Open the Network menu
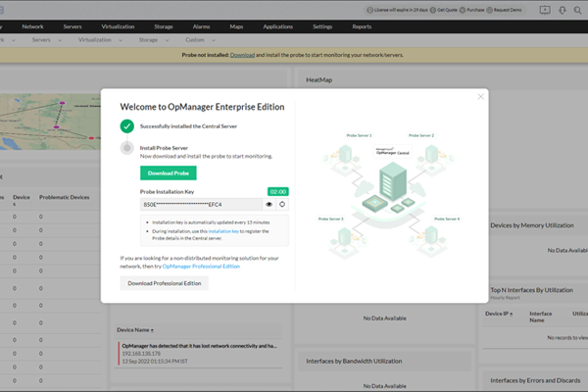Image resolution: width=588 pixels, height=392 pixels. [x=32, y=26]
